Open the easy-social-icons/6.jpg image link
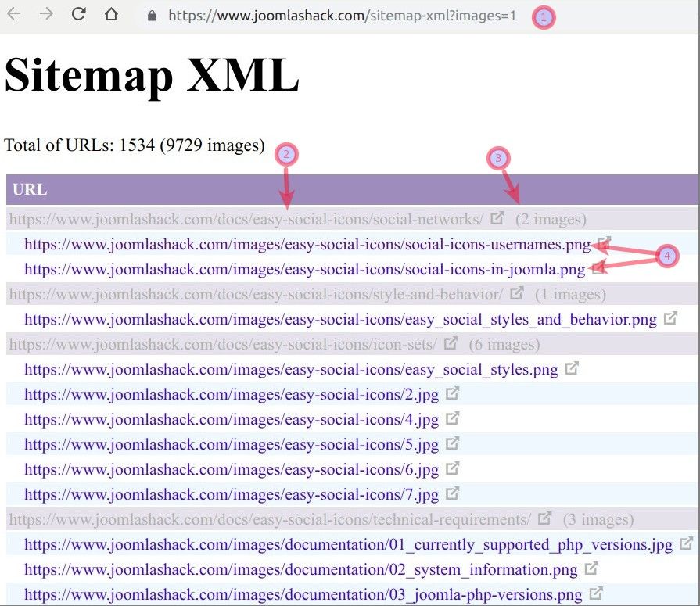Screen dimensions: 700x606 click(232, 469)
